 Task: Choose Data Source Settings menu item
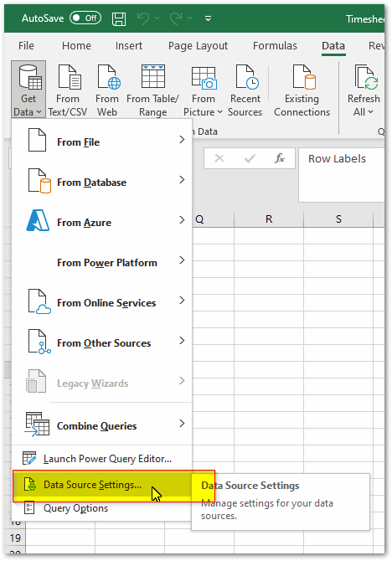[x=102, y=485]
